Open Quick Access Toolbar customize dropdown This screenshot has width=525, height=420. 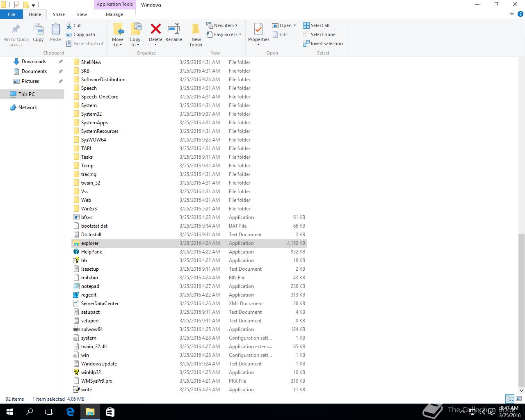(34, 5)
